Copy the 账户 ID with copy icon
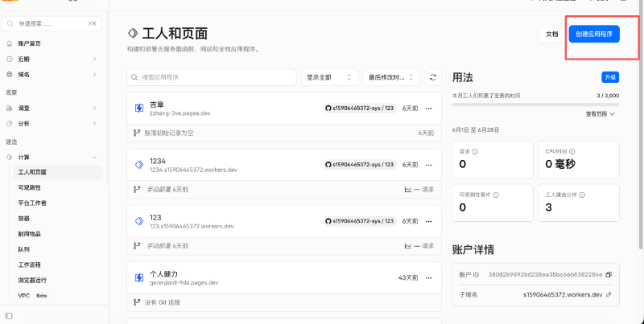The image size is (644, 324). tap(609, 274)
